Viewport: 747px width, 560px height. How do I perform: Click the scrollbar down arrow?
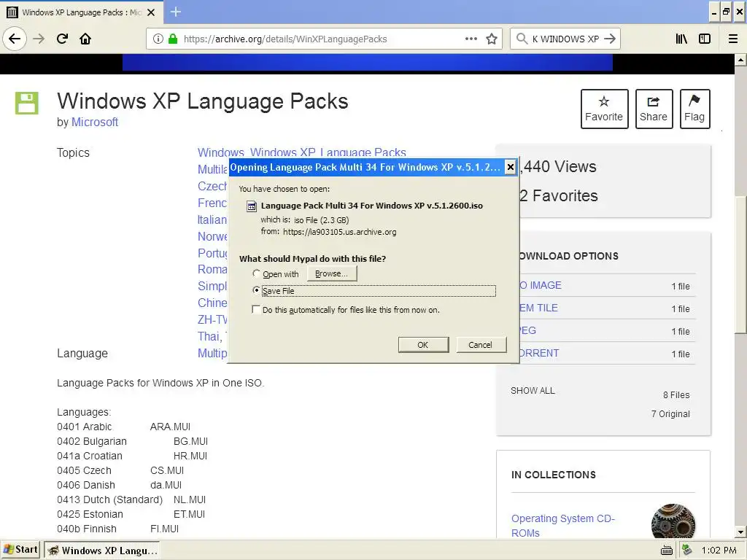[740, 532]
